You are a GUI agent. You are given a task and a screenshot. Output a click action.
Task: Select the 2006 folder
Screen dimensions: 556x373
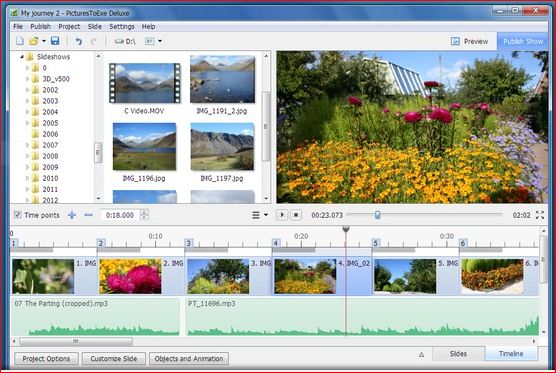click(50, 134)
